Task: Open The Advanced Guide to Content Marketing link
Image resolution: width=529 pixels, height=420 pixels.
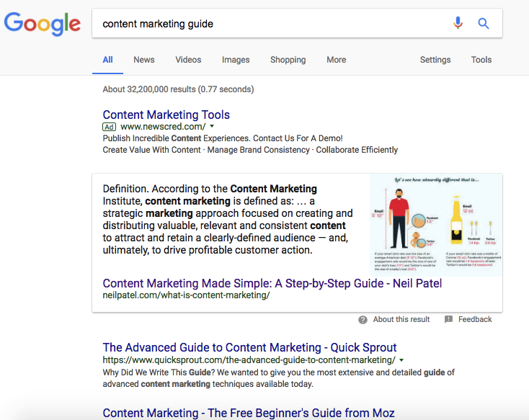Action: pyautogui.click(x=249, y=347)
